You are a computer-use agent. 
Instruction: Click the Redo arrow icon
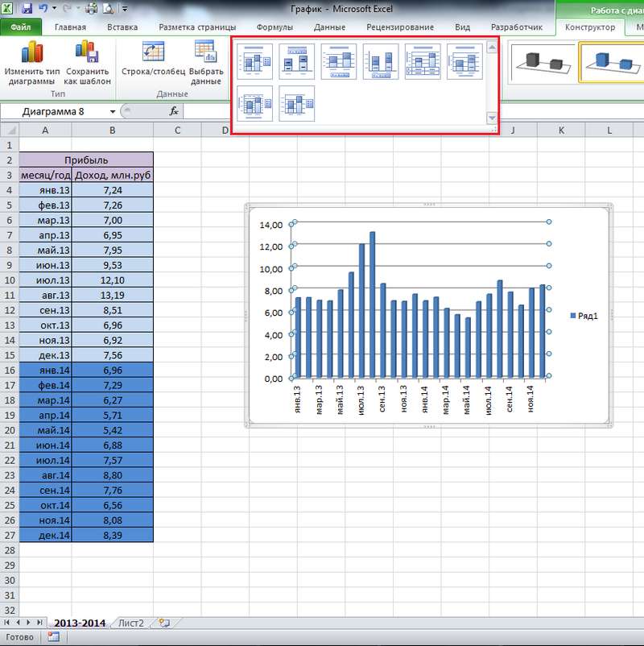pos(68,8)
